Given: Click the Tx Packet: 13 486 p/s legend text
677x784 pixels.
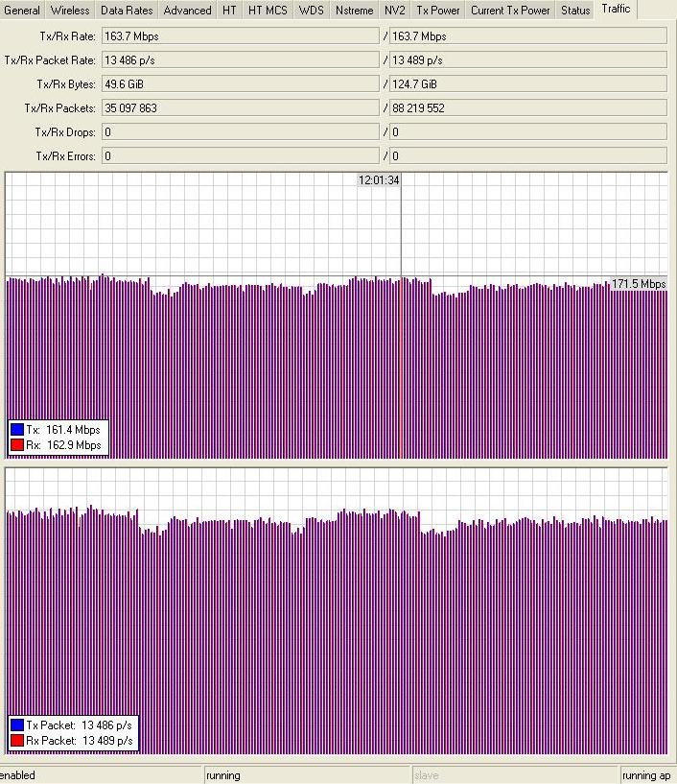Looking at the screenshot, I should [x=79, y=725].
